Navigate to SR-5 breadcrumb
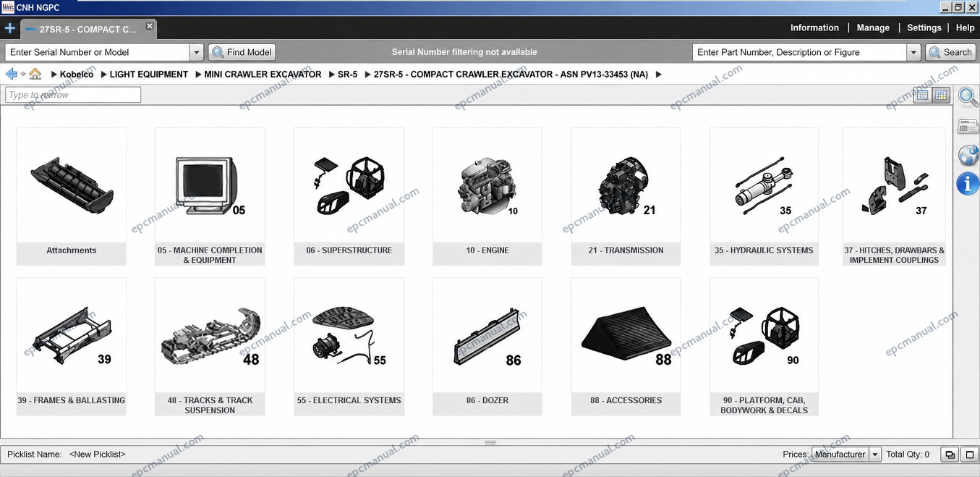This screenshot has width=980, height=477. (x=348, y=74)
